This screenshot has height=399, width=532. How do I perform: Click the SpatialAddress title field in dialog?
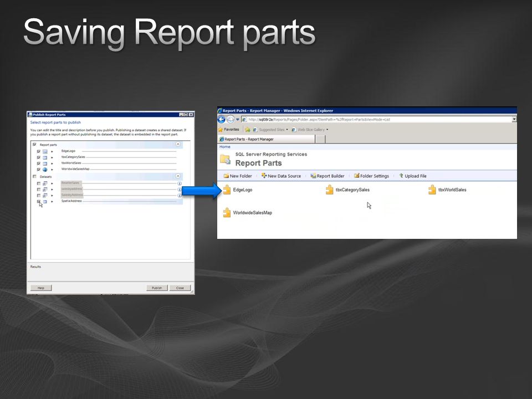click(119, 201)
